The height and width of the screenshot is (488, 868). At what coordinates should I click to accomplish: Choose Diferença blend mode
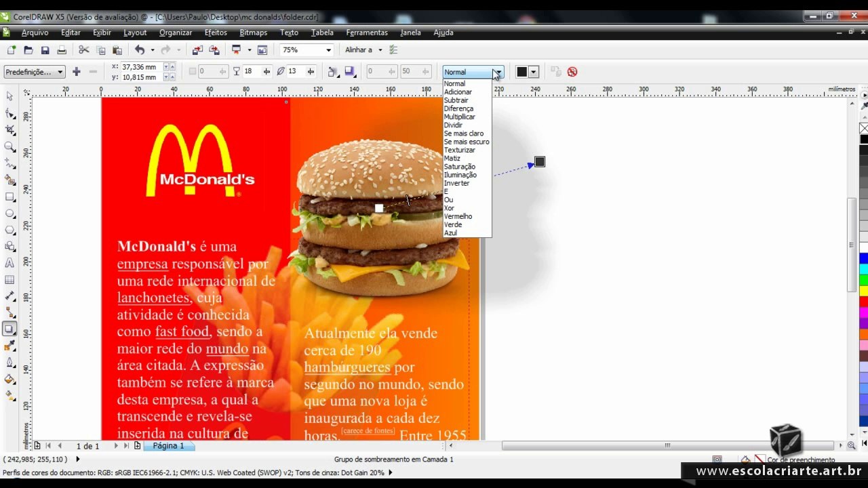pyautogui.click(x=458, y=108)
